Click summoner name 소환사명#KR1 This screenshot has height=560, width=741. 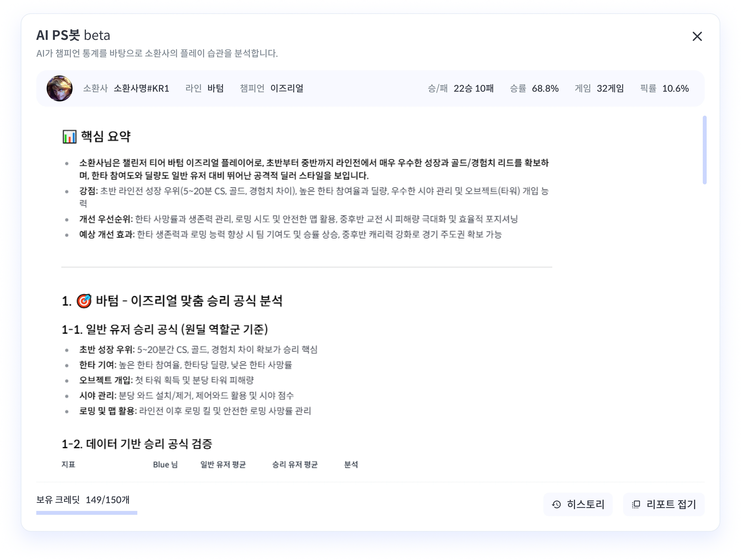tap(141, 88)
